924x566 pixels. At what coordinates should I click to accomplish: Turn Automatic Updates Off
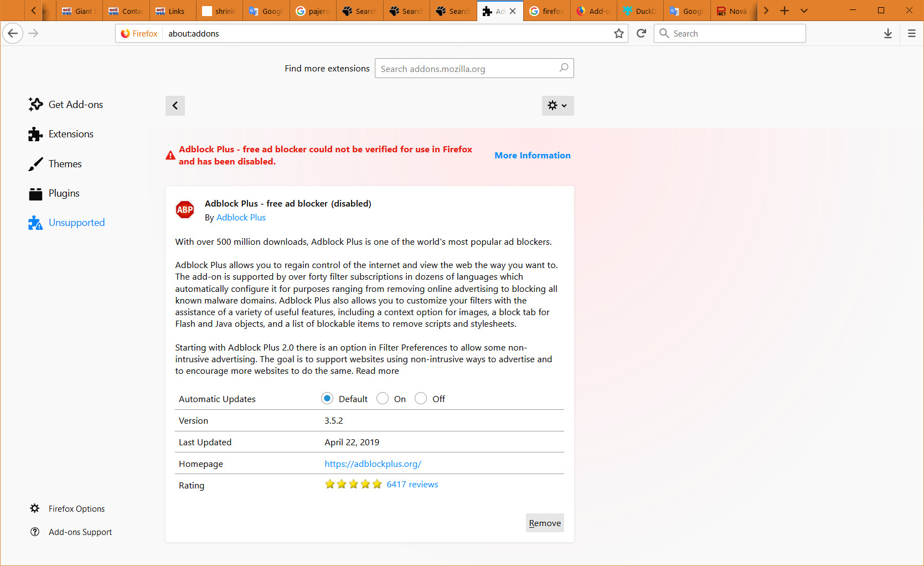(x=421, y=398)
